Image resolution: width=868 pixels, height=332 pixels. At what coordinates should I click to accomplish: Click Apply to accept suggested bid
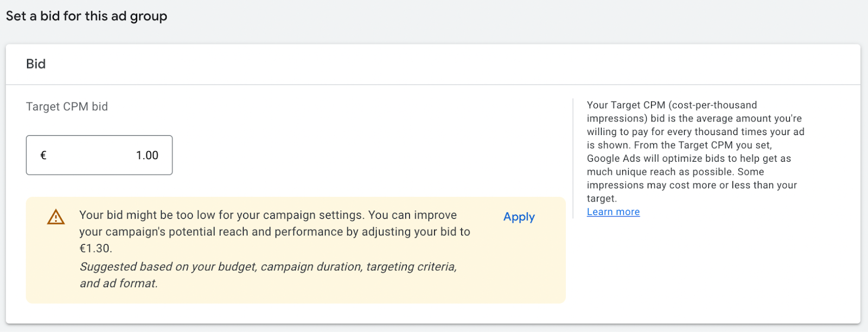coord(519,217)
